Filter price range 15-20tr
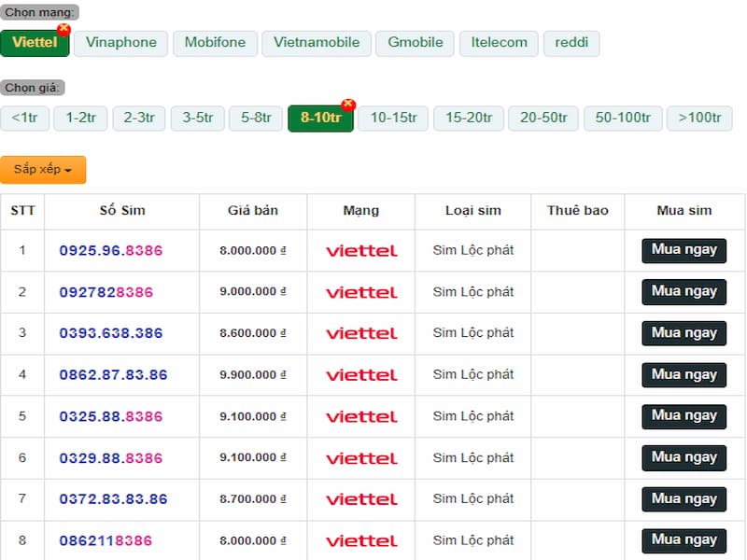The image size is (747, 560). tap(469, 119)
